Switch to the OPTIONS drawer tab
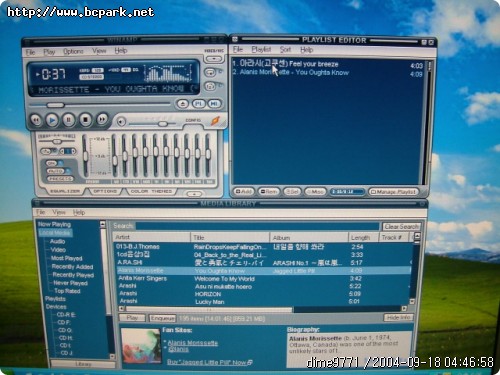Screen dimensions: 500x375 coord(105,191)
